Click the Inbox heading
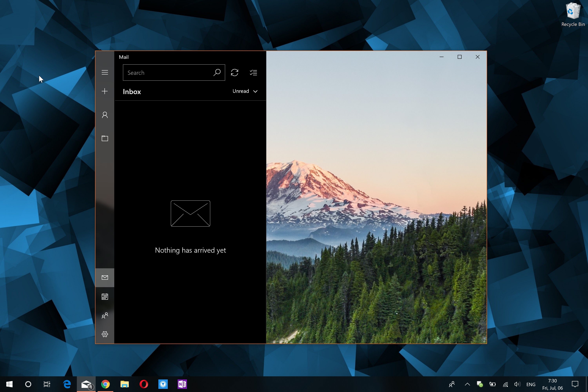The height and width of the screenshot is (392, 588). click(132, 92)
